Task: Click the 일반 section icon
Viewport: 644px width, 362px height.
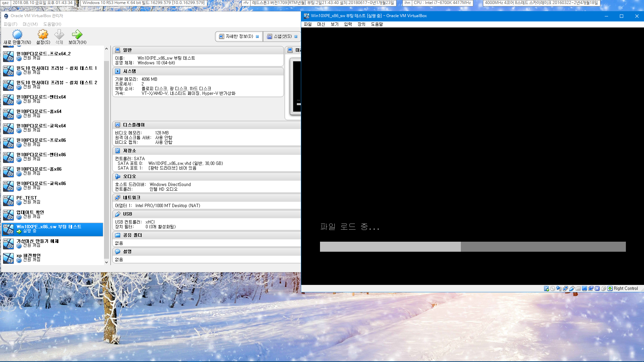Action: [x=117, y=50]
